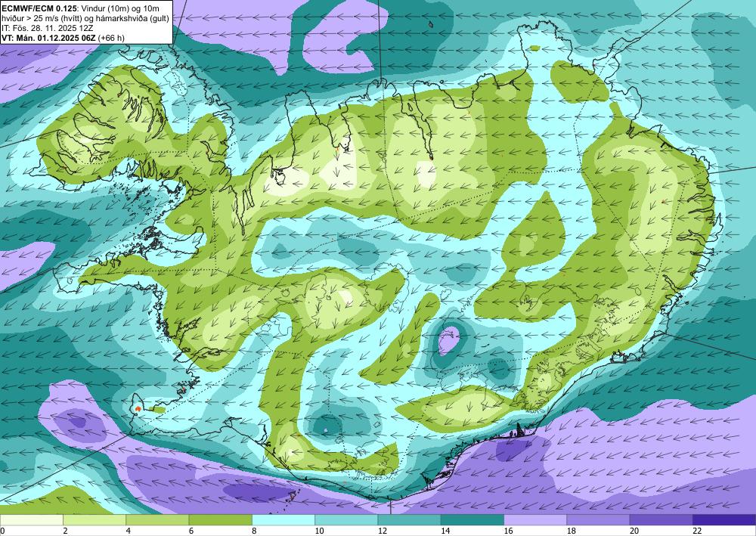This screenshot has width=756, height=536.
Task: Click the teal 12–14 m/s legend swatch
Action: click(x=409, y=520)
